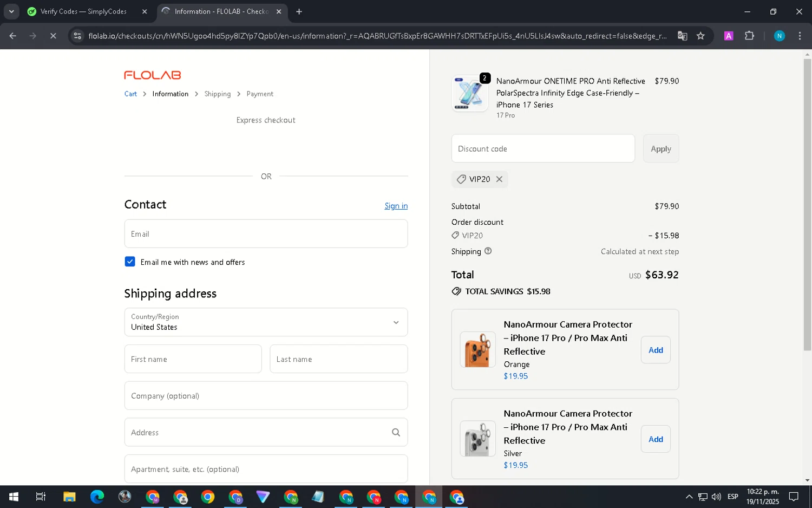
Task: Focus the Address field
Action: [x=266, y=432]
